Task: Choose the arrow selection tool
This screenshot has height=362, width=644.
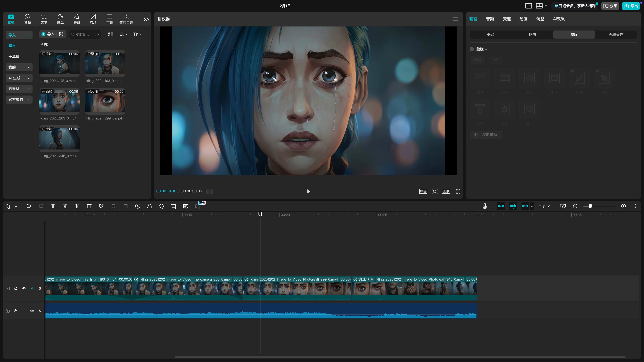Action: [8, 206]
